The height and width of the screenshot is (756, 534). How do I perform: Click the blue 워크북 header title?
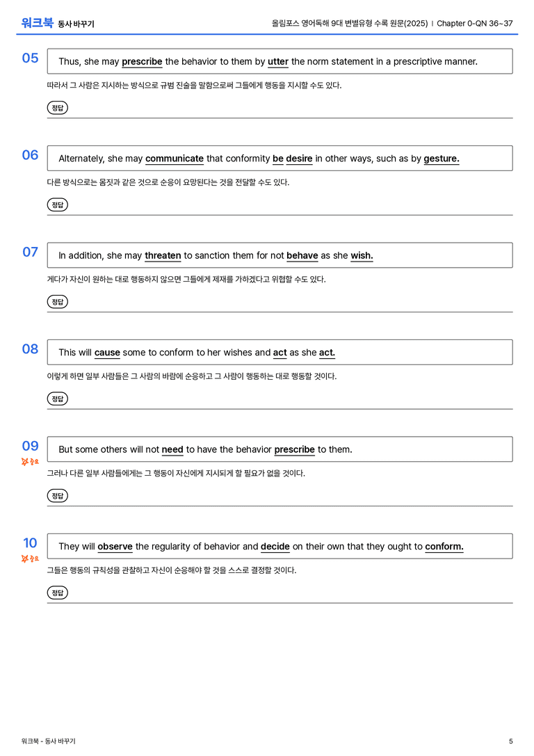click(x=37, y=23)
